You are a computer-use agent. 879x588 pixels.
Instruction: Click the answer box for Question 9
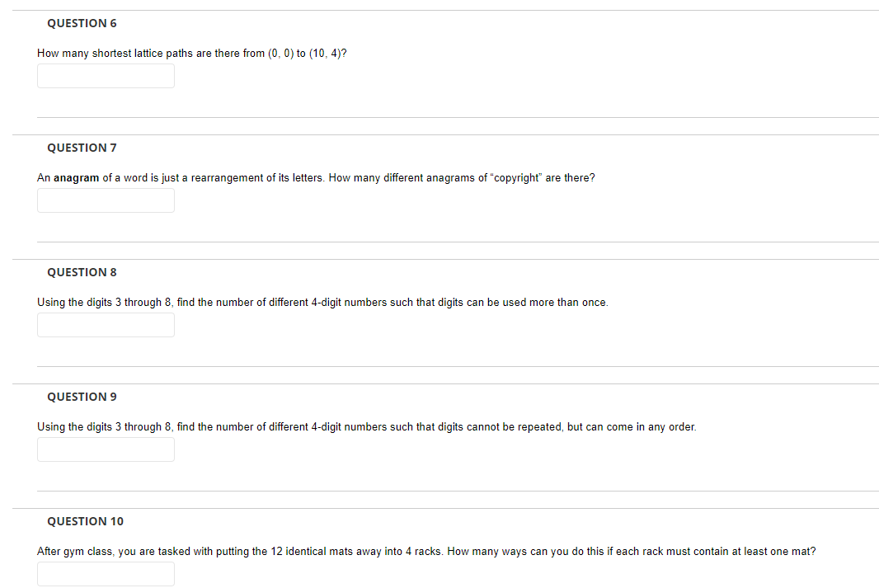point(106,449)
